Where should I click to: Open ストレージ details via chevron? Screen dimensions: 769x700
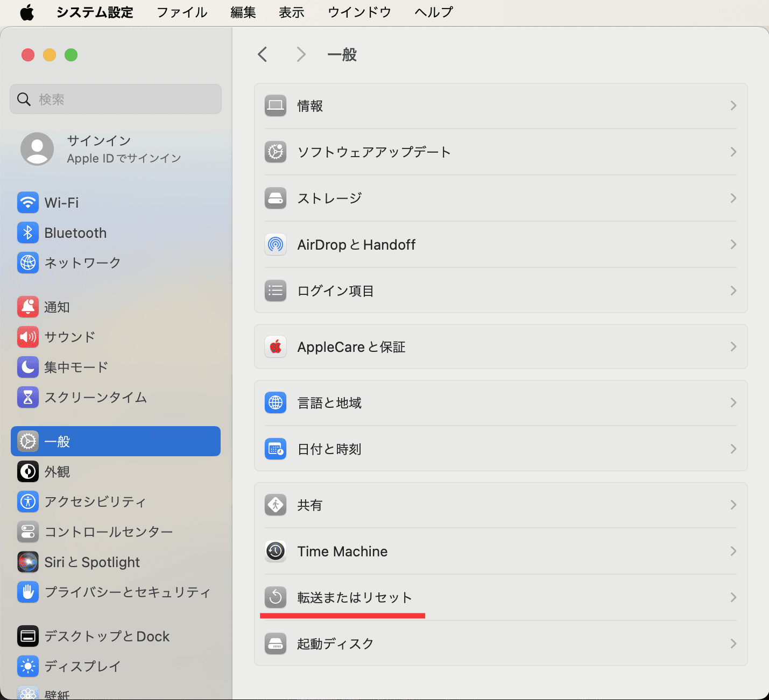click(733, 198)
